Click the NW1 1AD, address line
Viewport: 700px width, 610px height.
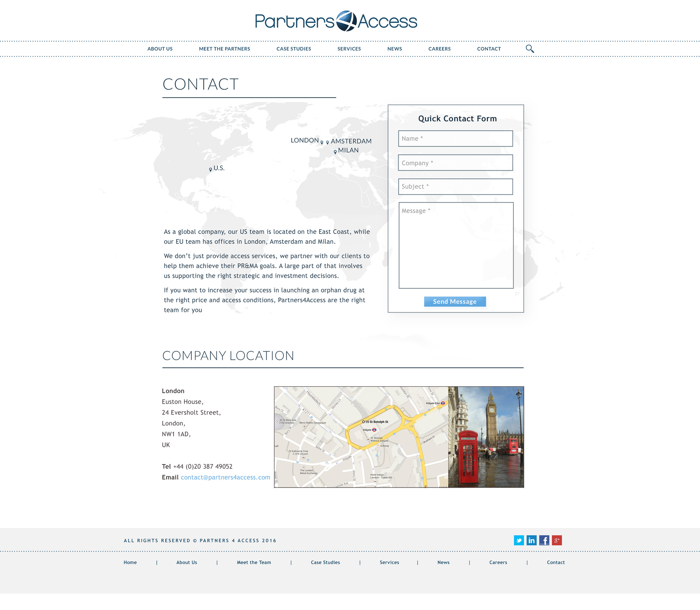click(x=176, y=434)
